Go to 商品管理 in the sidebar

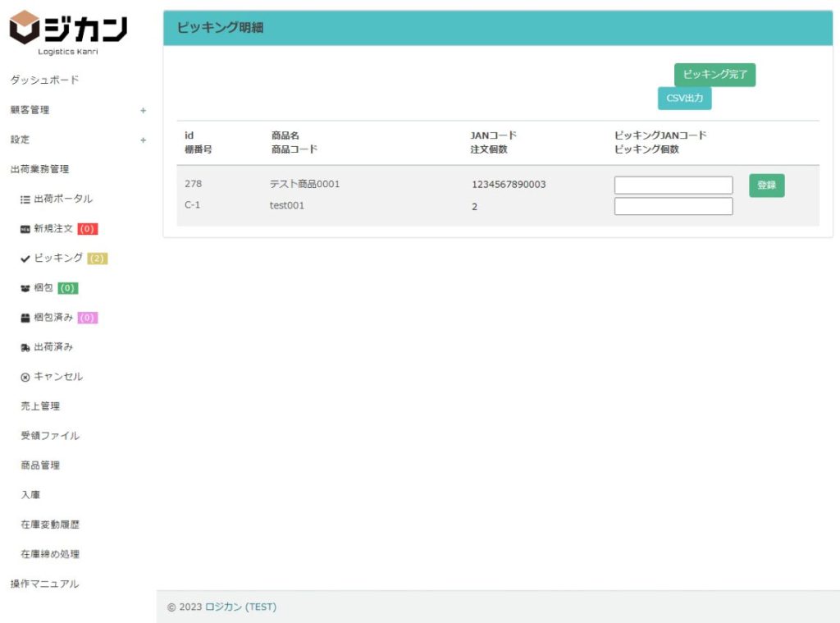tap(40, 465)
